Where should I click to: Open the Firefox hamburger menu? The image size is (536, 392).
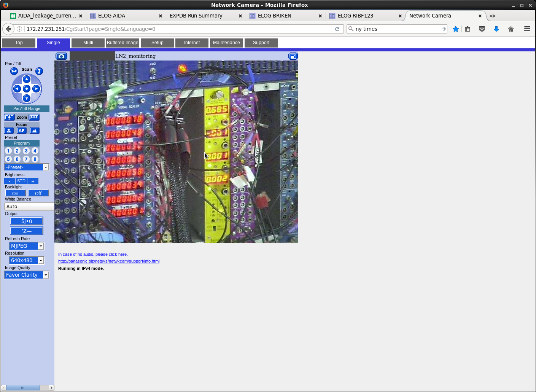tap(527, 29)
